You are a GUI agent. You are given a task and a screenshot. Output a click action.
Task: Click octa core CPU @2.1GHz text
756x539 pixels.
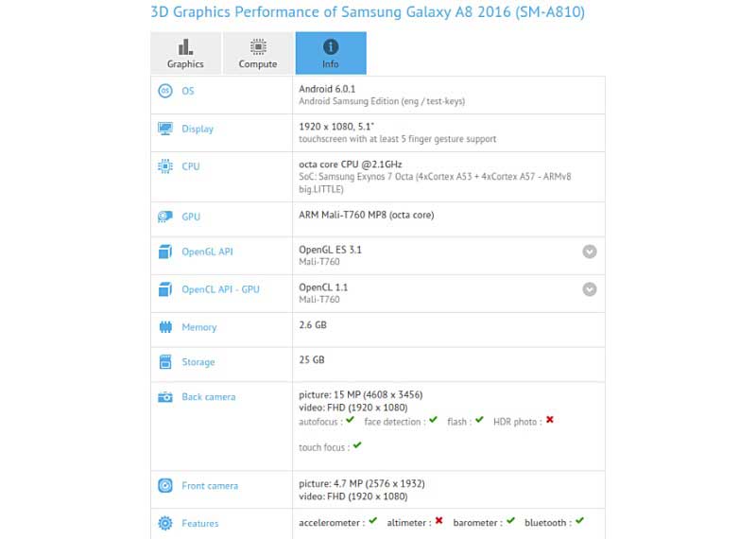pos(351,165)
